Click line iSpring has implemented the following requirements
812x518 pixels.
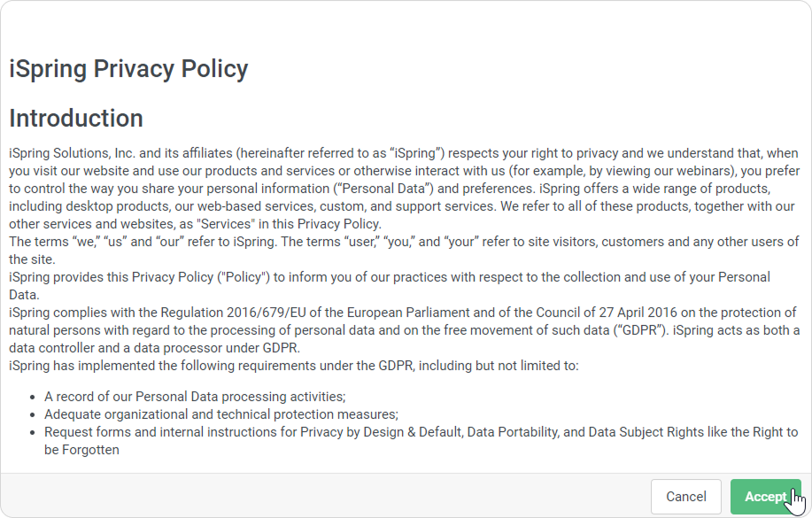pyautogui.click(x=294, y=365)
